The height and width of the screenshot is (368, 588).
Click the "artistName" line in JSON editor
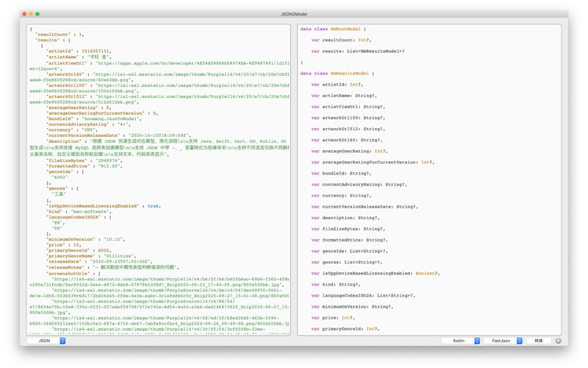coord(79,57)
